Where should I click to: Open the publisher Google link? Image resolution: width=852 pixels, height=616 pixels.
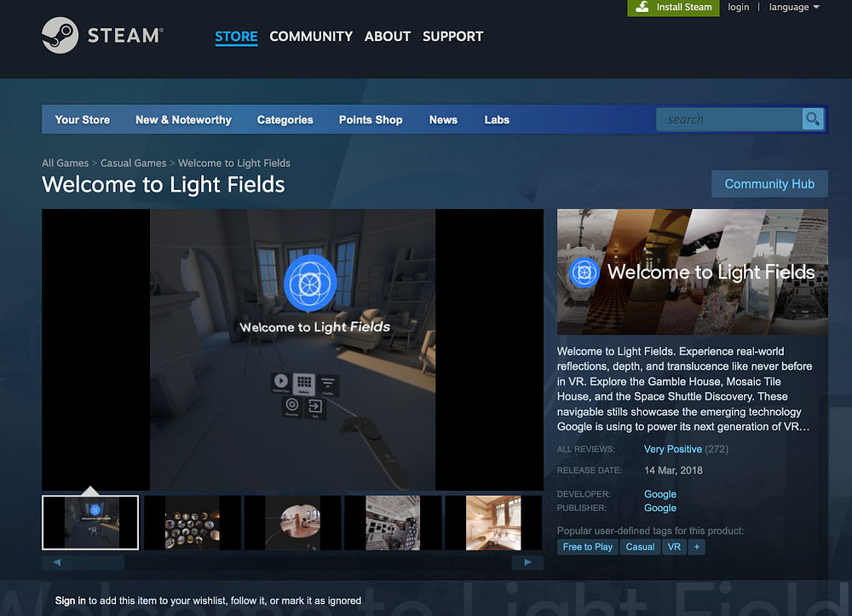[x=660, y=508]
